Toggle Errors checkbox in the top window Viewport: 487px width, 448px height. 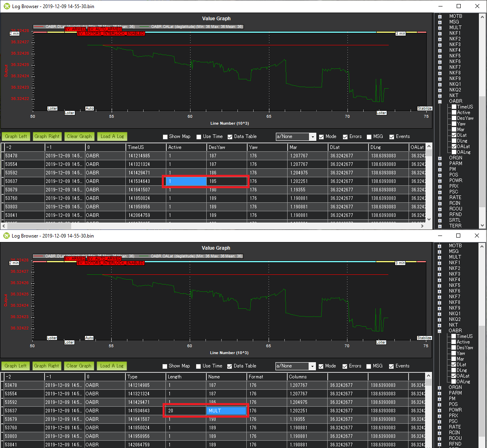(345, 137)
